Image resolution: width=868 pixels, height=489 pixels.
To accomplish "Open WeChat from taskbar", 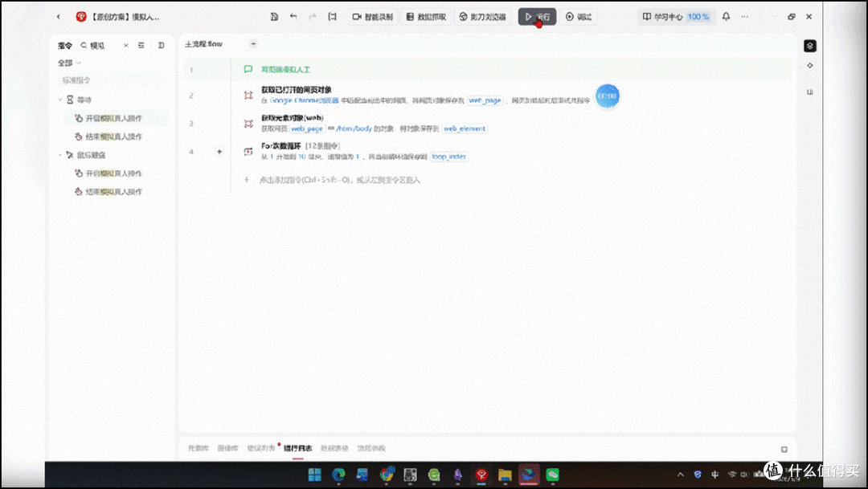I will [x=552, y=475].
